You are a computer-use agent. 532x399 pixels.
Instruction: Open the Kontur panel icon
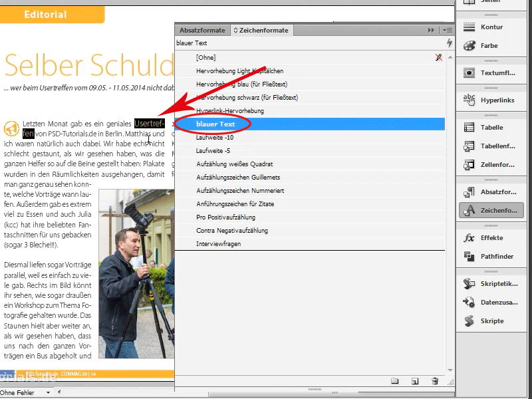pos(469,27)
